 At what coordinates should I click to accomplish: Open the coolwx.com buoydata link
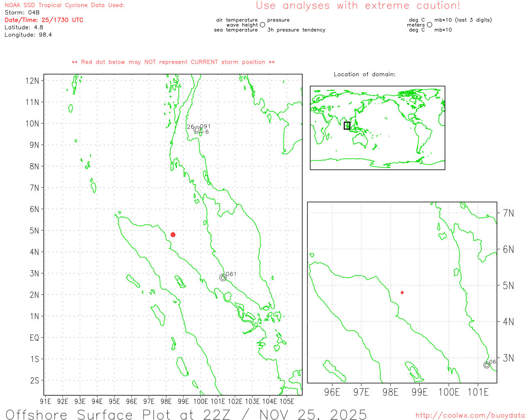[x=470, y=415]
